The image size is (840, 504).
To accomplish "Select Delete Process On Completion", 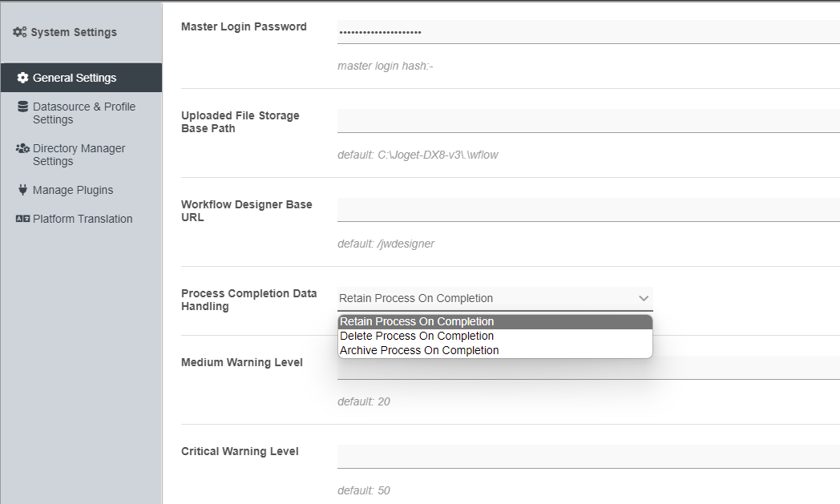I will click(x=417, y=337).
